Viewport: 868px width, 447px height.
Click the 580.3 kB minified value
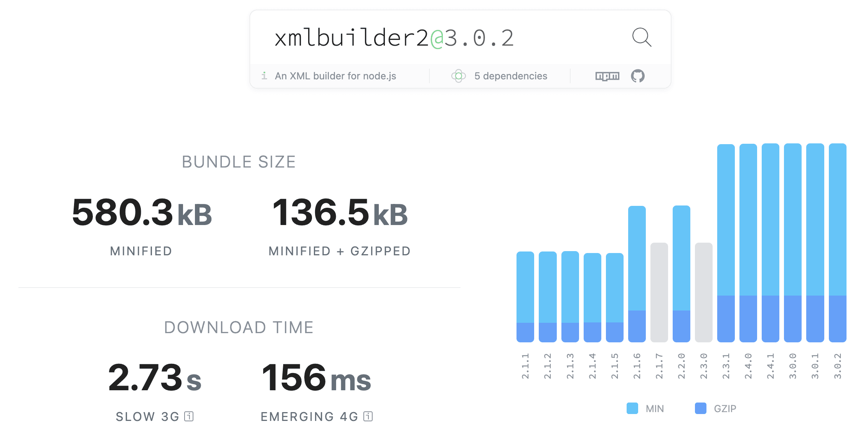(x=142, y=212)
